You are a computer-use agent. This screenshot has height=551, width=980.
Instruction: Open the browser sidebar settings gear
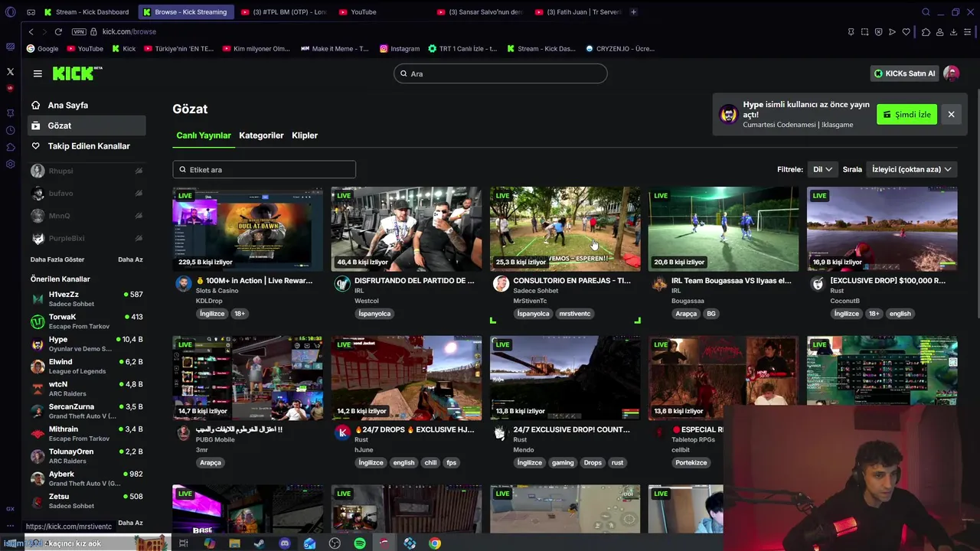pyautogui.click(x=10, y=164)
